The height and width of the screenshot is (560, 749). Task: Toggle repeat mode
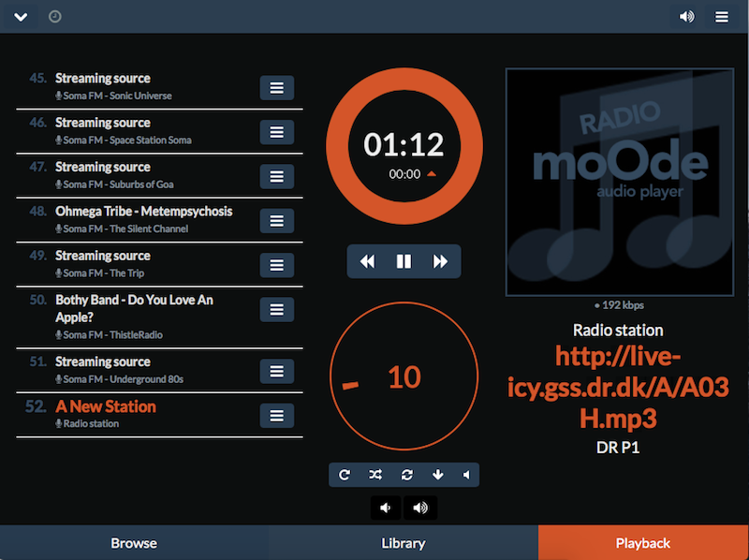tap(345, 475)
